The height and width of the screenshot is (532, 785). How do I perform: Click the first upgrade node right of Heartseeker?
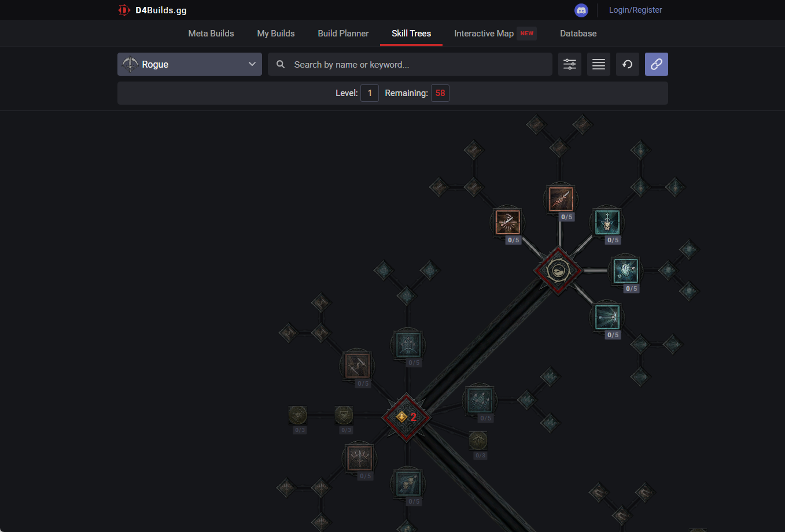coord(668,270)
